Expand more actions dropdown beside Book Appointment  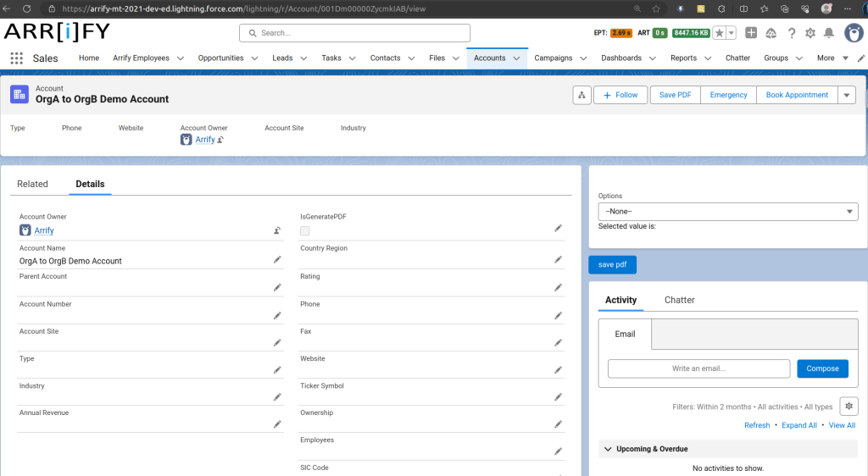847,95
